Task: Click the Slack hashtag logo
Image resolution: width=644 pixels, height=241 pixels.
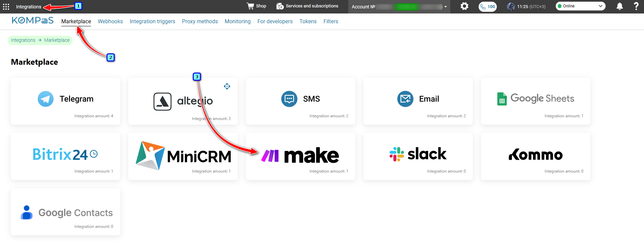Action: [397, 154]
